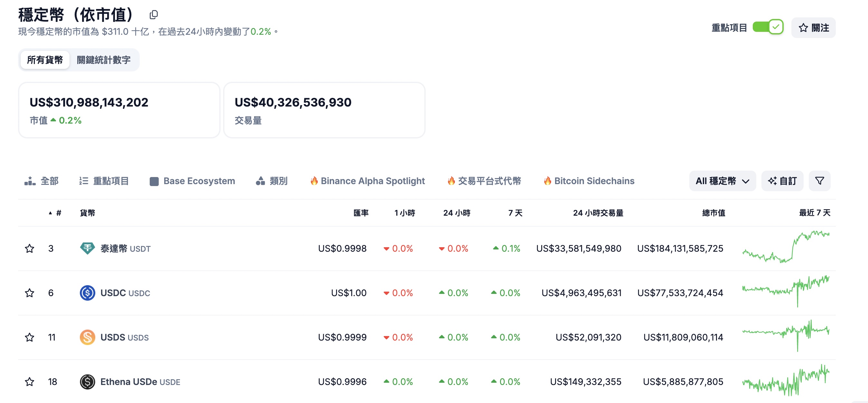
Task: Click the US$310,988,143,202 market cap card
Action: pyautogui.click(x=119, y=110)
